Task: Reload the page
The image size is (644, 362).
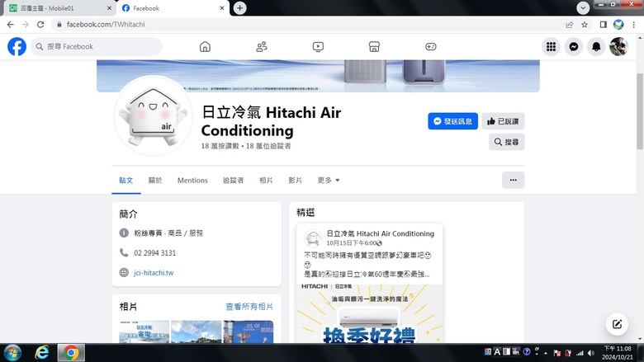Action: [x=40, y=25]
